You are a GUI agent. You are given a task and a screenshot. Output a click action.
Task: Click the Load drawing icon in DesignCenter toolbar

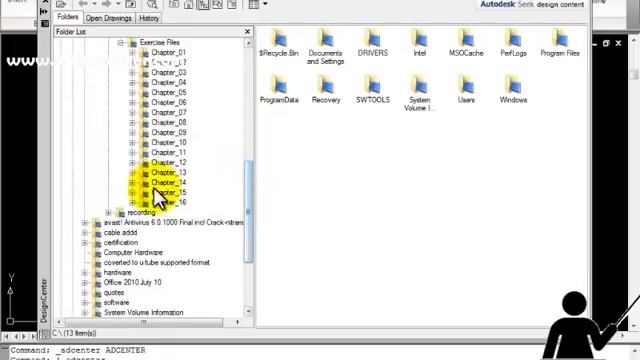pos(61,4)
